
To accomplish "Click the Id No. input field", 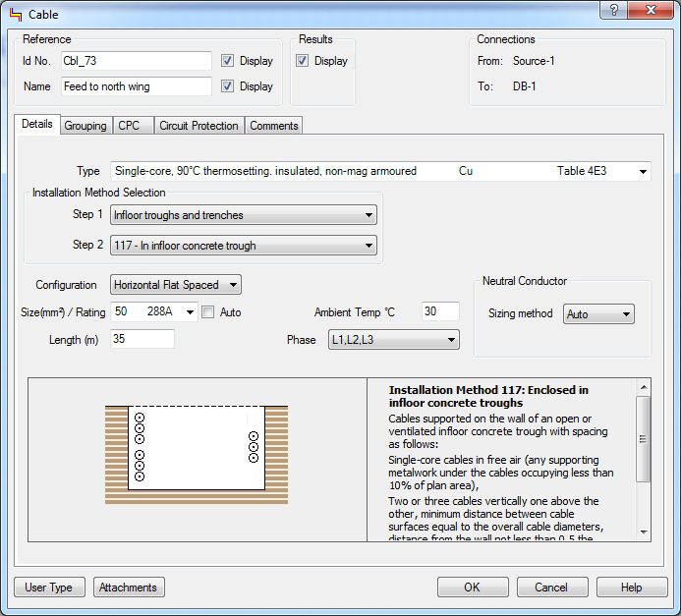I will (137, 60).
